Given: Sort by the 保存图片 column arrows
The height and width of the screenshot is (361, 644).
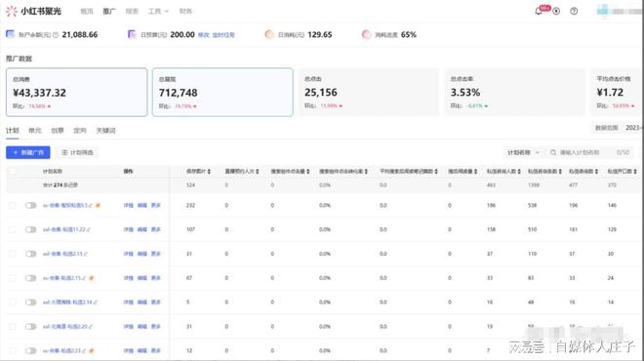Looking at the screenshot, I should (209, 172).
